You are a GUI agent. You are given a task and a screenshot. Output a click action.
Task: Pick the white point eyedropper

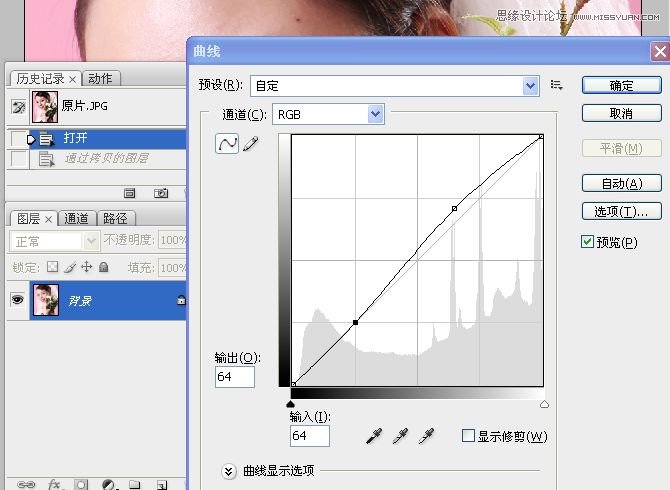tap(426, 436)
